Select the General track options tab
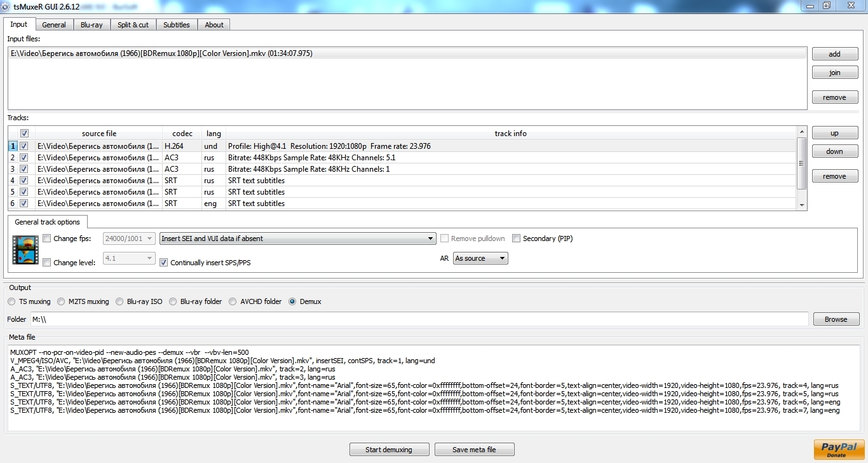 pyautogui.click(x=48, y=222)
